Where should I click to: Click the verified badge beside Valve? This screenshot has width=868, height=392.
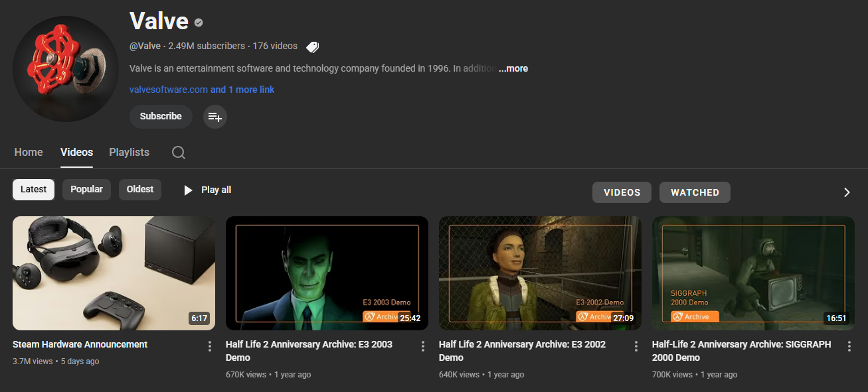point(199,23)
